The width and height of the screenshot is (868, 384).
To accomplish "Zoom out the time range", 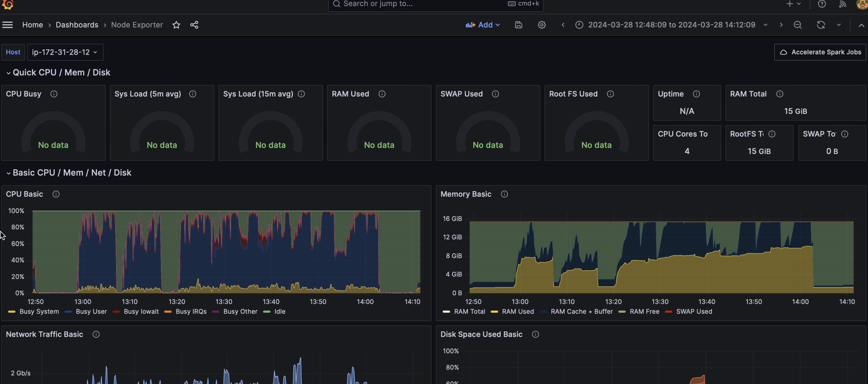I will pyautogui.click(x=797, y=25).
